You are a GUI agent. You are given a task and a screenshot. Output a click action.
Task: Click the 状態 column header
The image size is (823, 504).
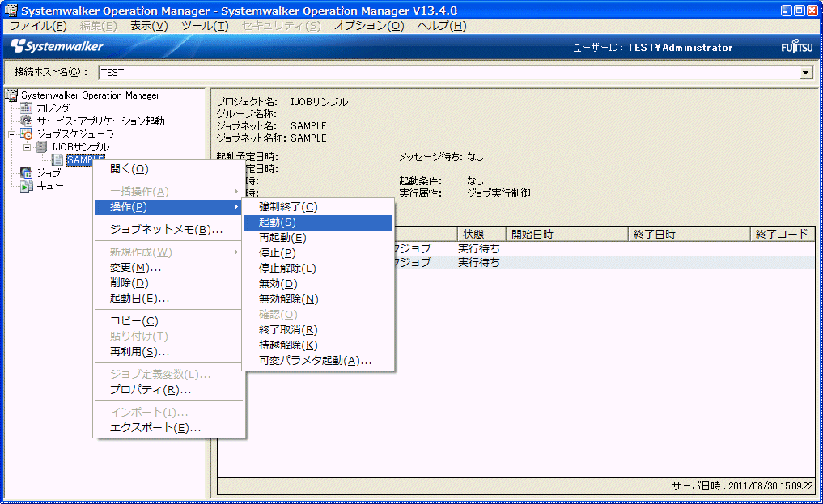click(x=481, y=234)
